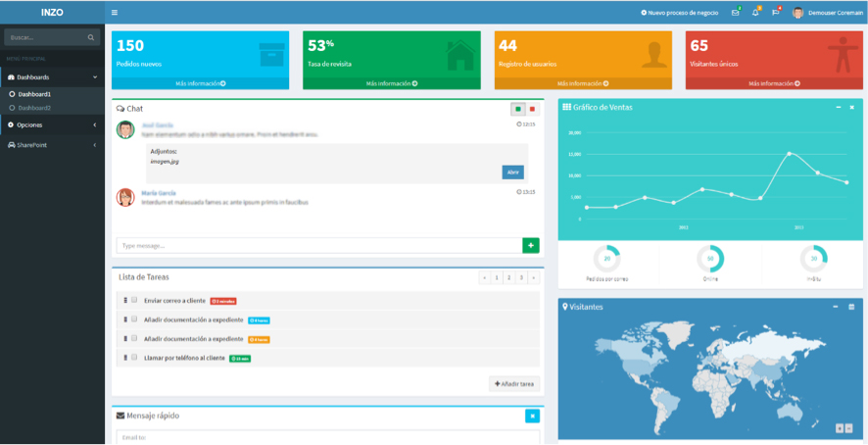This screenshot has height=445, width=868.
Task: Click María García's chat avatar
Action: (125, 197)
